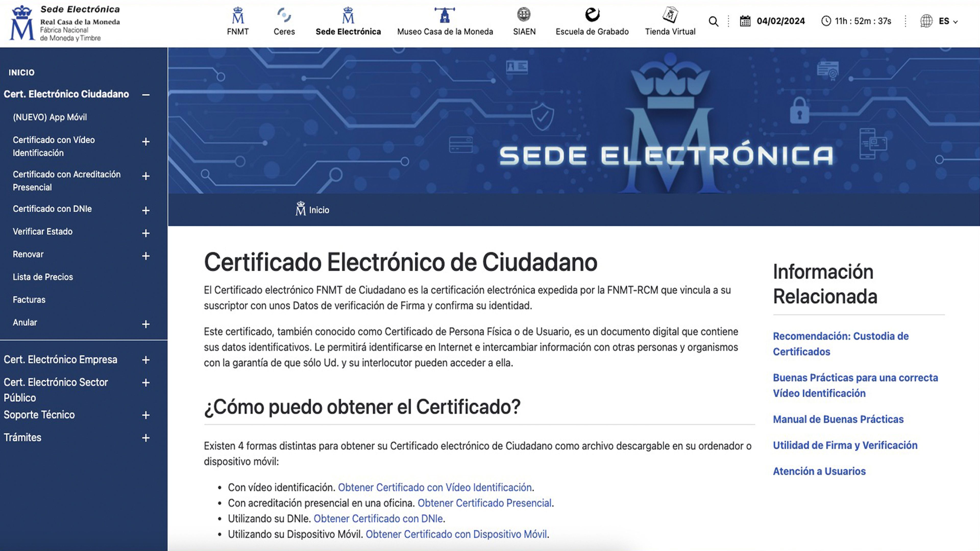Select Verificar Estado menu label
The image size is (980, 551).
pos(43,231)
